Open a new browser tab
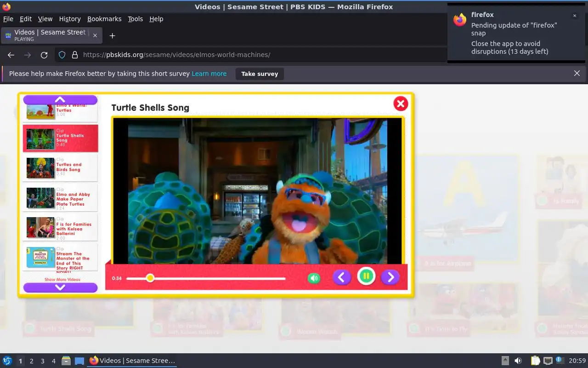The width and height of the screenshot is (588, 368). (x=112, y=35)
